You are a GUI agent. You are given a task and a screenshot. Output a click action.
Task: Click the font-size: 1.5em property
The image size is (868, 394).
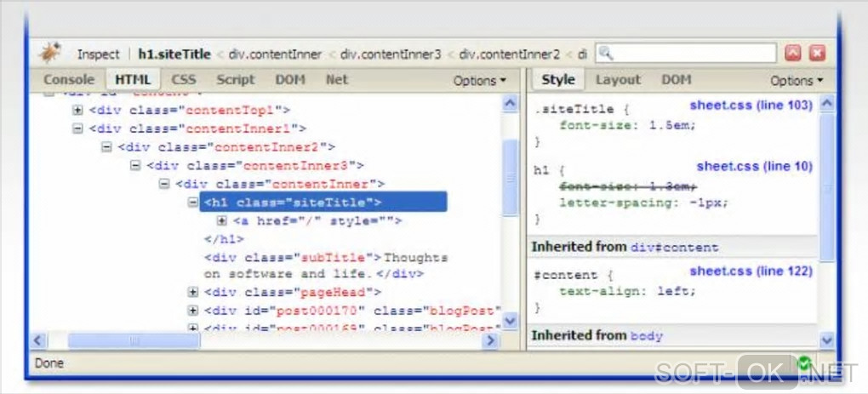pyautogui.click(x=627, y=125)
